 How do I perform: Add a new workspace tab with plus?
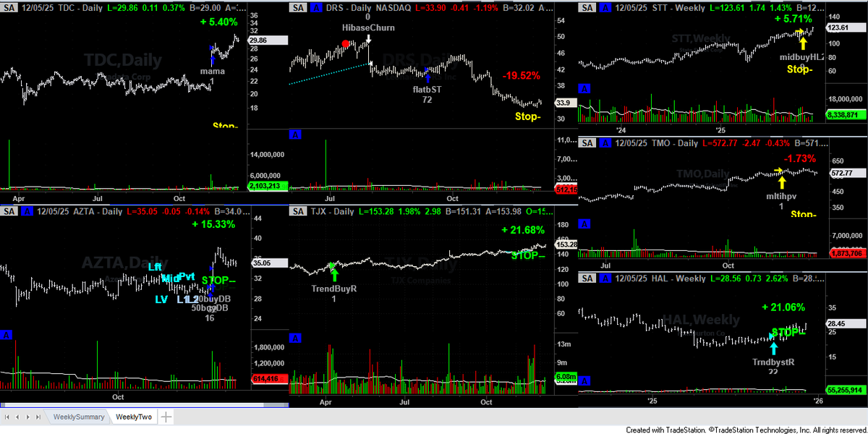point(166,417)
